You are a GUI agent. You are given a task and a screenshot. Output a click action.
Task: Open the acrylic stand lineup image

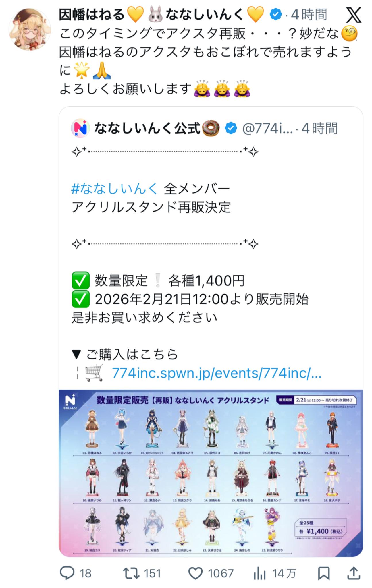coord(211,473)
